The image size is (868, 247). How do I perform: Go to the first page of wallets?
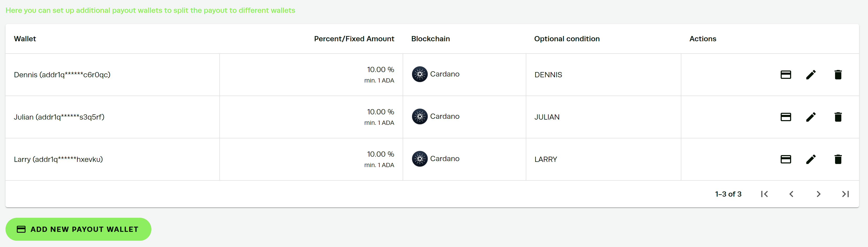coord(764,194)
